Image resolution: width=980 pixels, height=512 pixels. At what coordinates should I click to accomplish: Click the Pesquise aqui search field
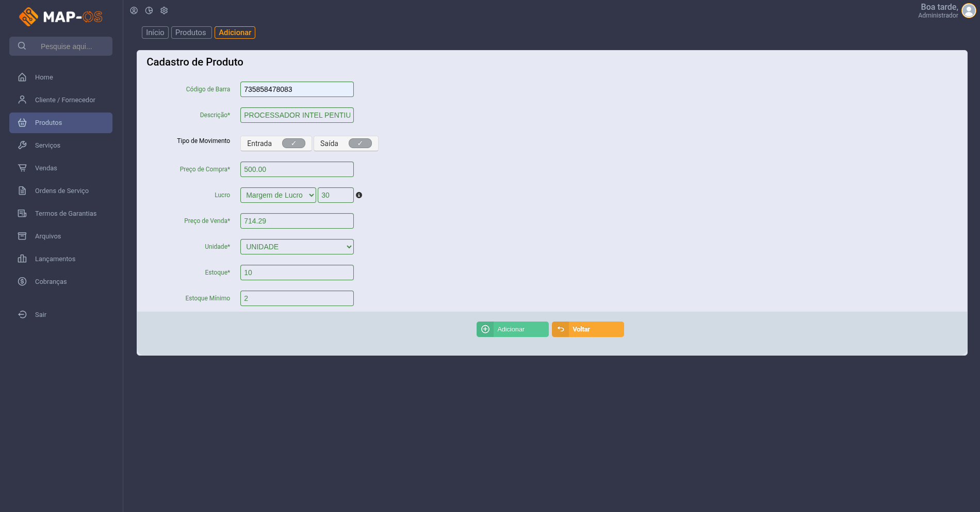click(61, 46)
